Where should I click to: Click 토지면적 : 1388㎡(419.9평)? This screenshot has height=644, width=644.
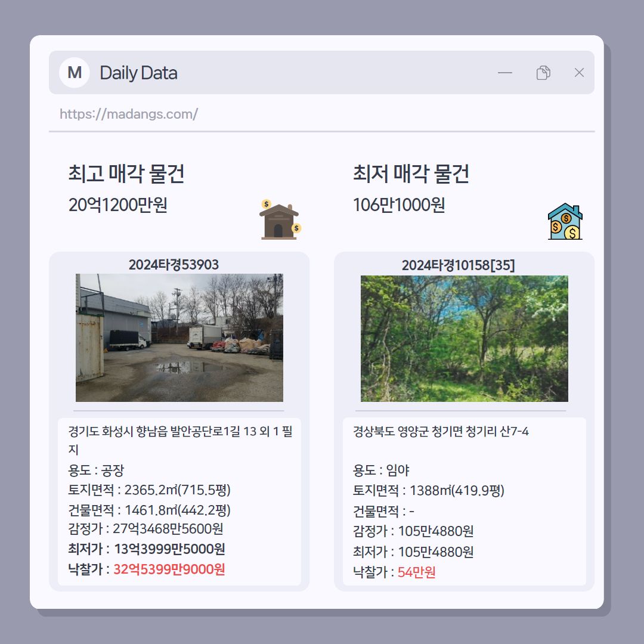428,490
